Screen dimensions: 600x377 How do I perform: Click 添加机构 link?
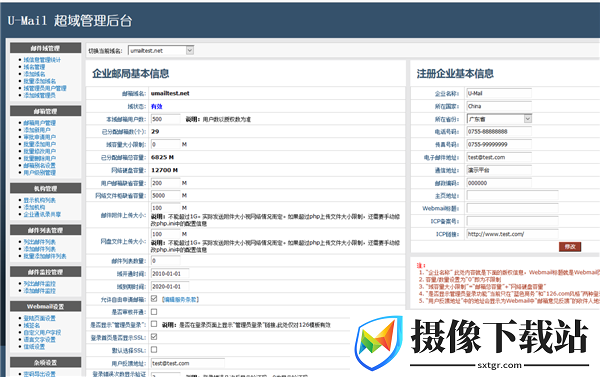tap(34, 207)
